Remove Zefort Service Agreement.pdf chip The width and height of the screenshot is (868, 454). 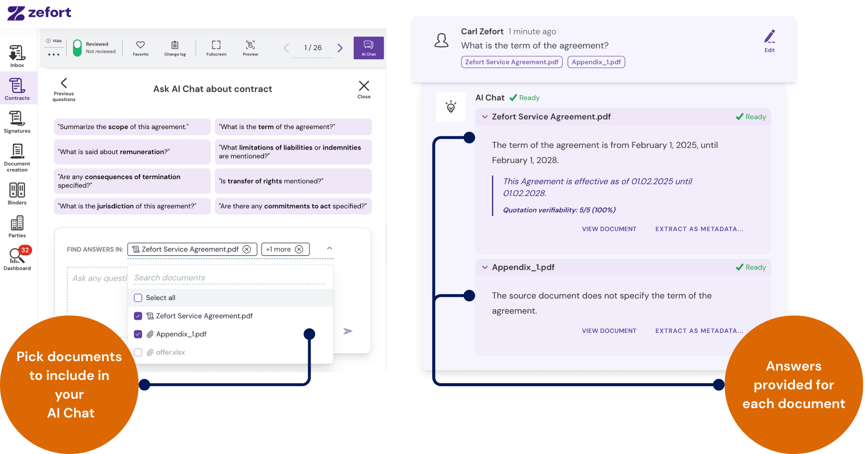(x=247, y=249)
